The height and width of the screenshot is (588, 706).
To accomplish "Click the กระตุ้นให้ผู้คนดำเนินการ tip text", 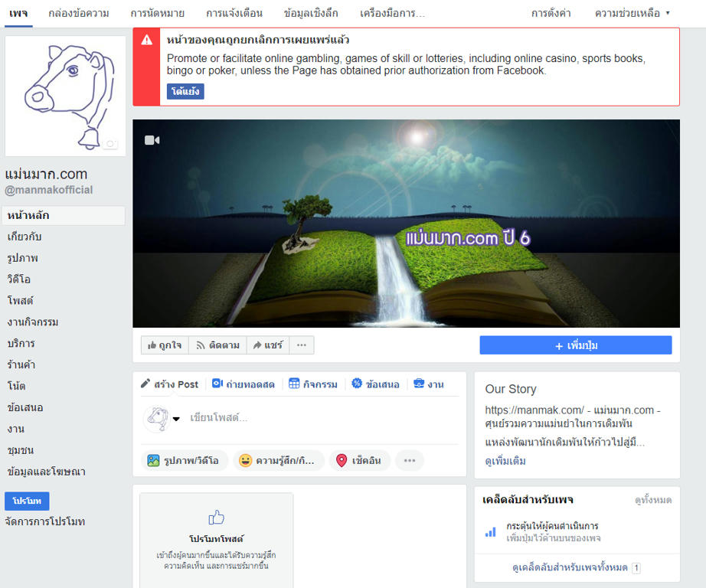I will click(552, 526).
